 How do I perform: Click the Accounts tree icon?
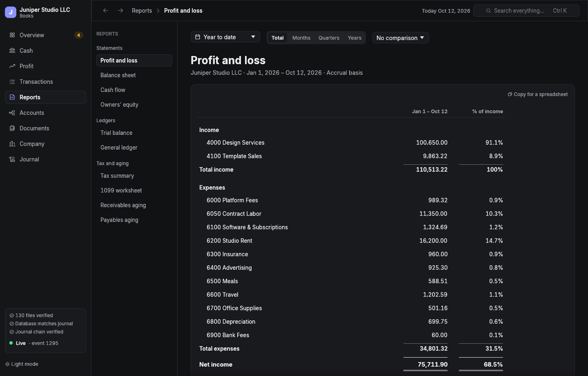[12, 113]
